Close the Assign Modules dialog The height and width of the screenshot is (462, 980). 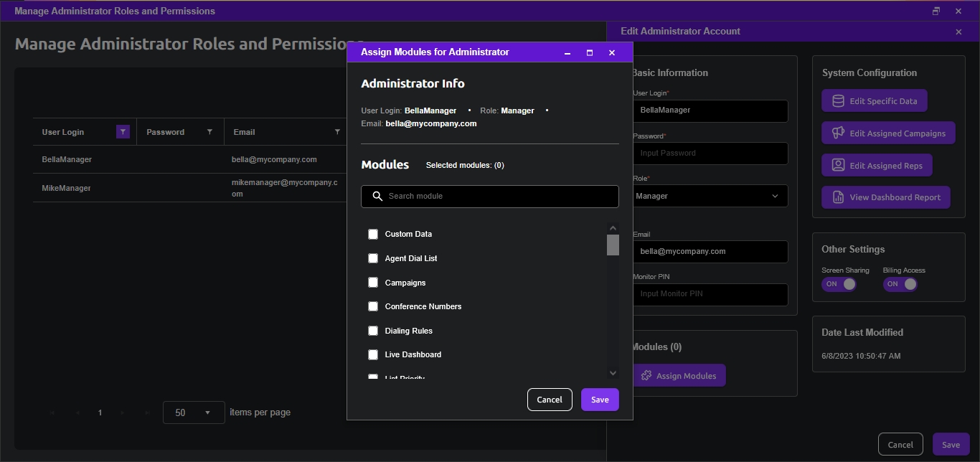[x=612, y=52]
